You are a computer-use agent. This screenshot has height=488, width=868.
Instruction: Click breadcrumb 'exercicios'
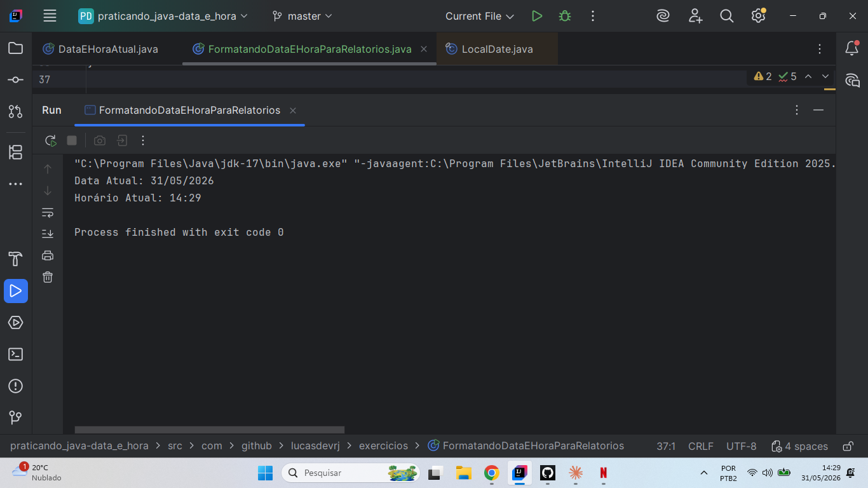(384, 446)
